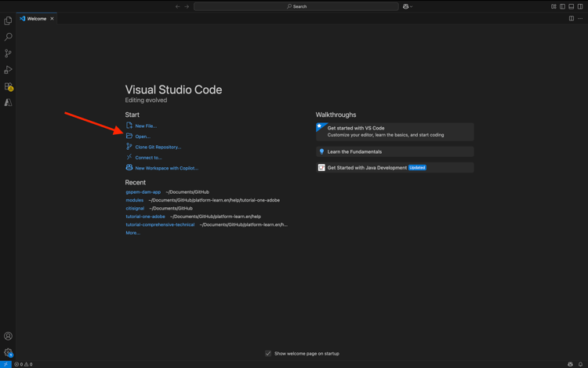588x368 pixels.
Task: Click the Search command center field
Action: pyautogui.click(x=296, y=6)
